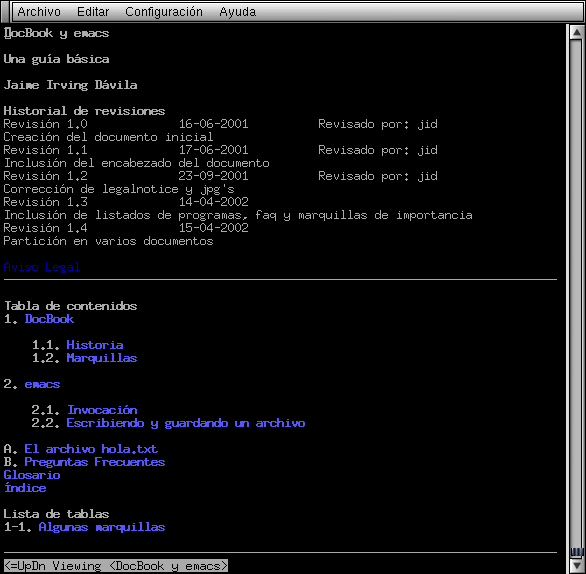Open the Algunas marquillas table link
The height and width of the screenshot is (574, 586).
[x=102, y=527]
